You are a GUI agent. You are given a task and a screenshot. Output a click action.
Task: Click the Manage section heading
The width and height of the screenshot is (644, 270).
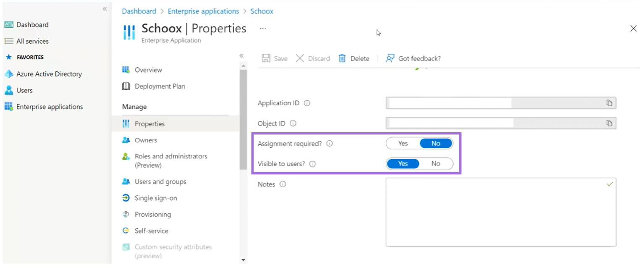134,107
